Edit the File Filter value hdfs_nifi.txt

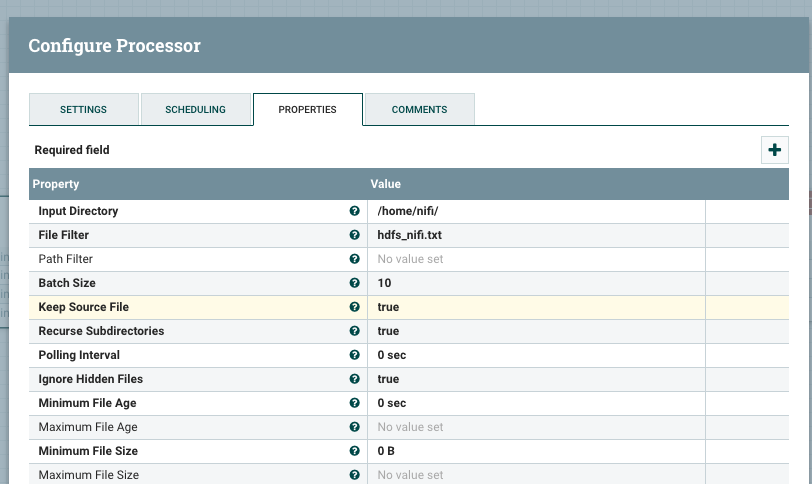536,235
